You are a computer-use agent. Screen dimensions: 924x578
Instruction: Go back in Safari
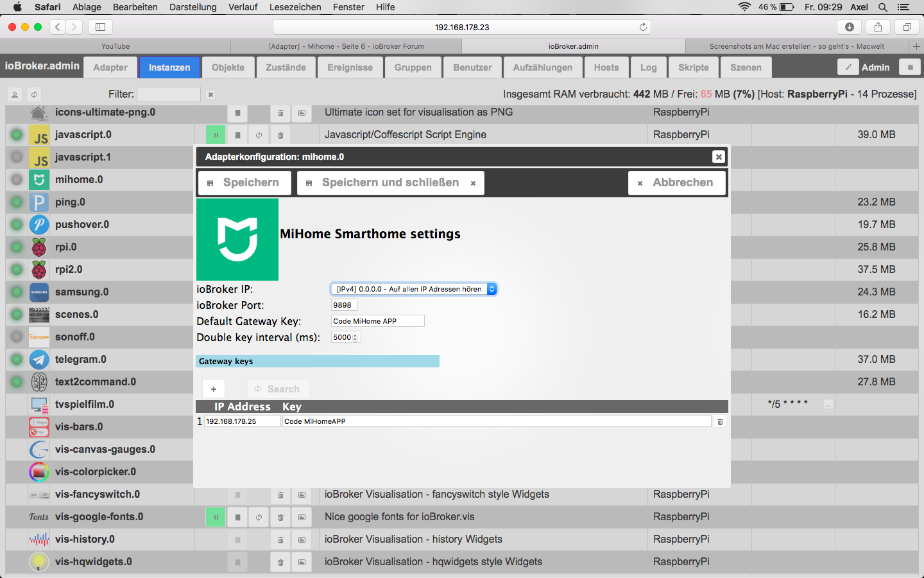58,27
